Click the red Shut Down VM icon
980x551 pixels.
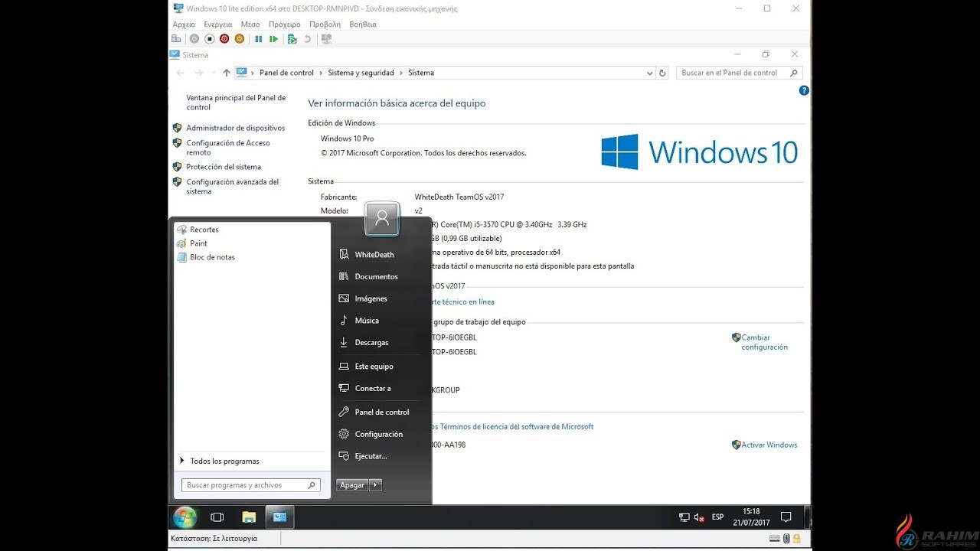coord(224,39)
